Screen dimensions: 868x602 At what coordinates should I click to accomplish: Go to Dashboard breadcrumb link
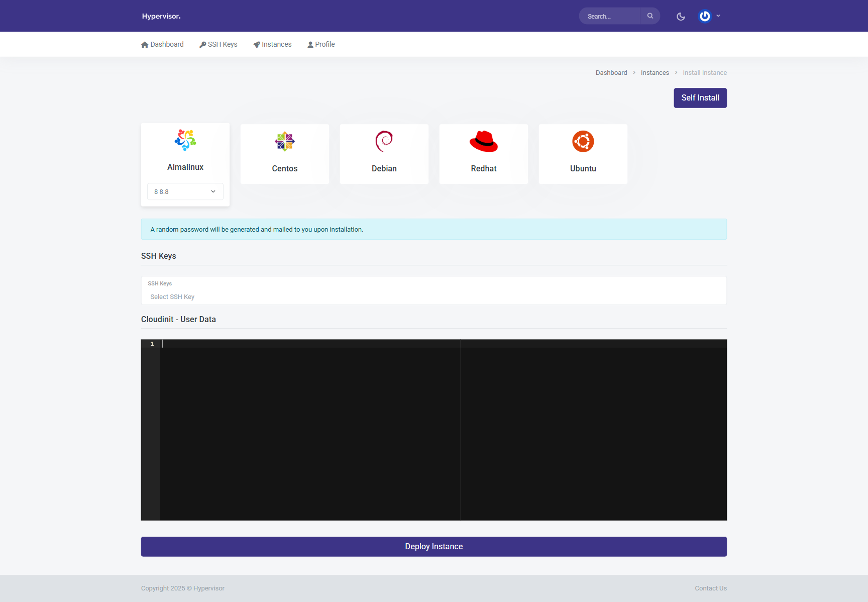(x=611, y=73)
